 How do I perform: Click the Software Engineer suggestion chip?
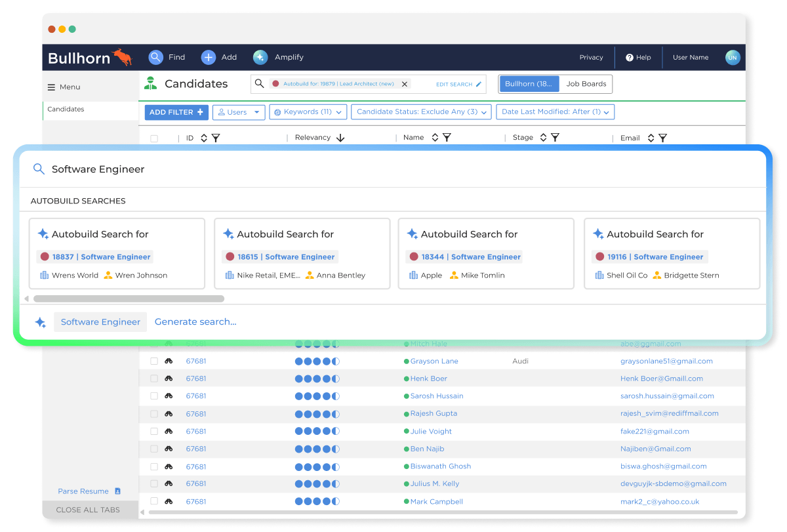coord(100,322)
